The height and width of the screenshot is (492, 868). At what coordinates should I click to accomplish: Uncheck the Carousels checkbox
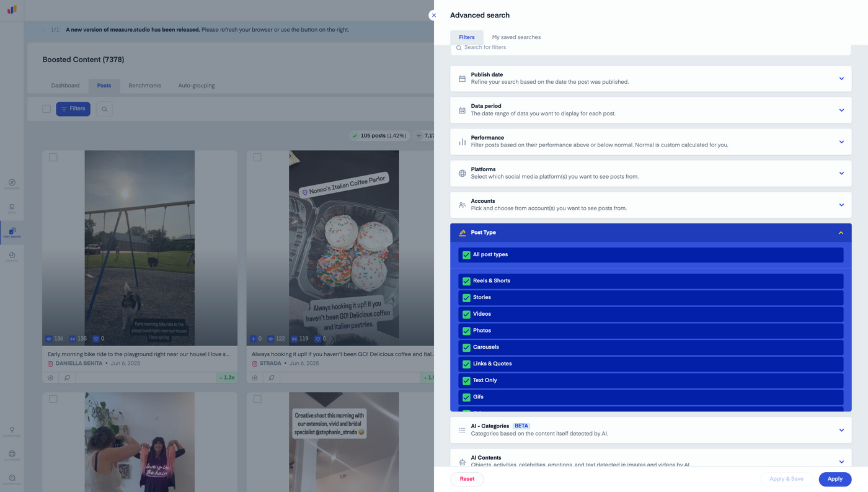pyautogui.click(x=466, y=347)
